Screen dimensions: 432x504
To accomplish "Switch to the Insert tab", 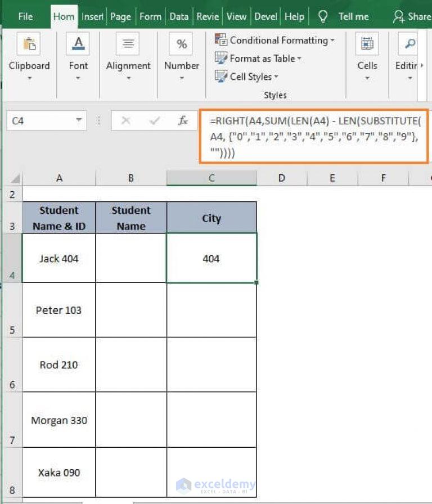I will pos(92,16).
